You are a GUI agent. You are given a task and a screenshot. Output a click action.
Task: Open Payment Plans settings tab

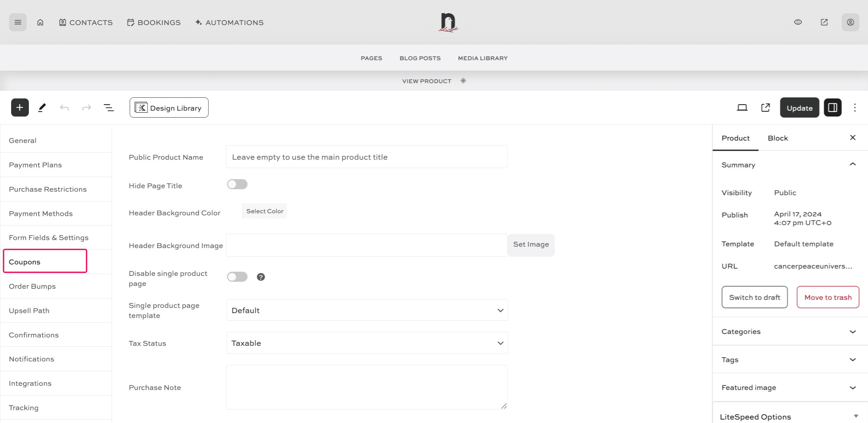click(x=35, y=165)
